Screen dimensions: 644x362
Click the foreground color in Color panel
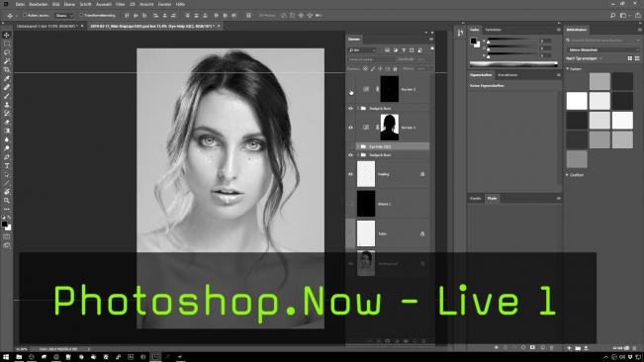(474, 41)
